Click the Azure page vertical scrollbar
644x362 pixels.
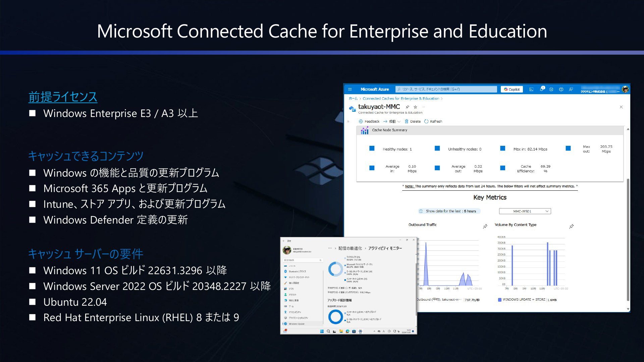(x=628, y=240)
